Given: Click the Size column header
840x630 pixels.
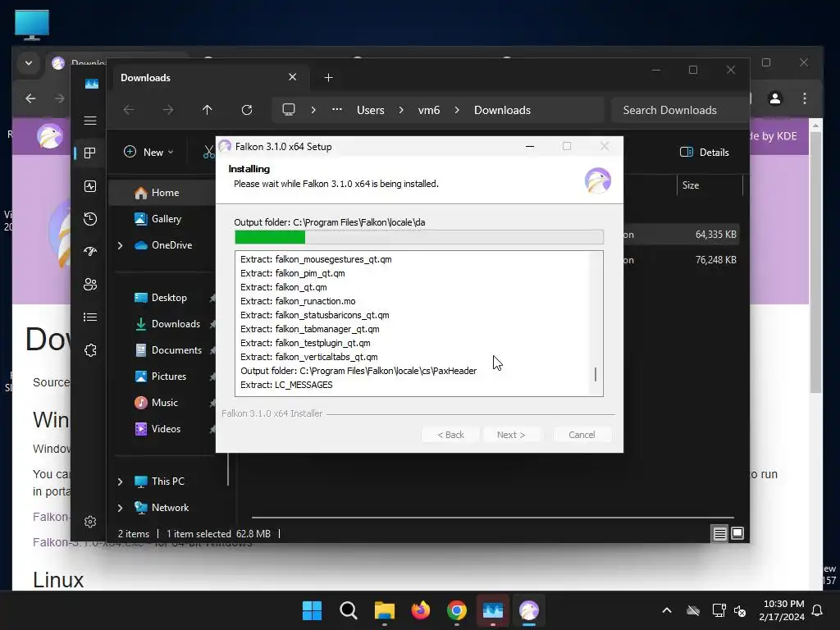Looking at the screenshot, I should tap(691, 185).
